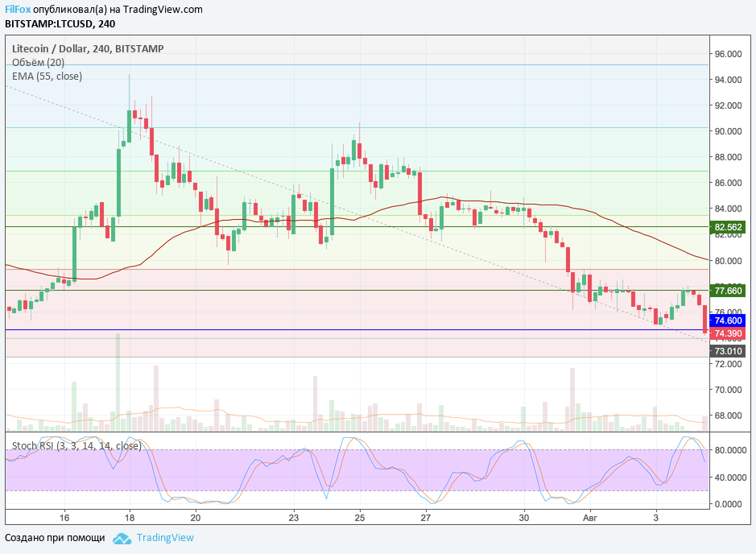Click the 30 date marker on the time axis
This screenshot has height=554, width=756.
(524, 517)
